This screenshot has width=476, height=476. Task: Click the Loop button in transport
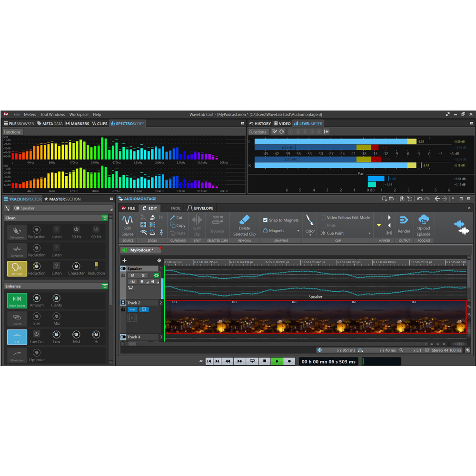click(x=252, y=361)
